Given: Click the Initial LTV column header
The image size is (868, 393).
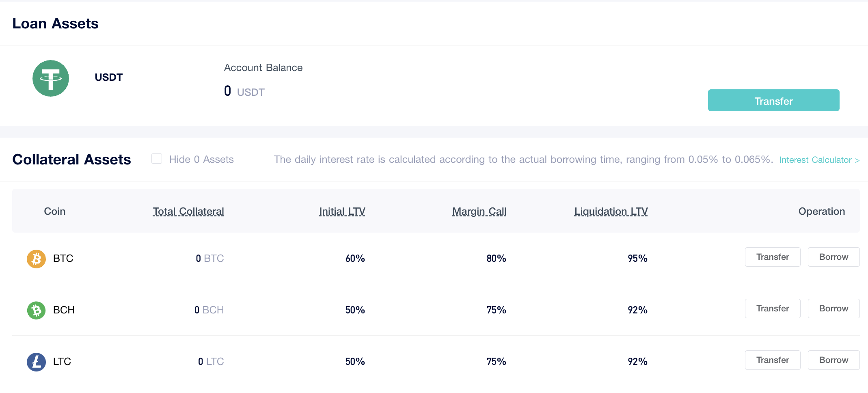Looking at the screenshot, I should [342, 212].
